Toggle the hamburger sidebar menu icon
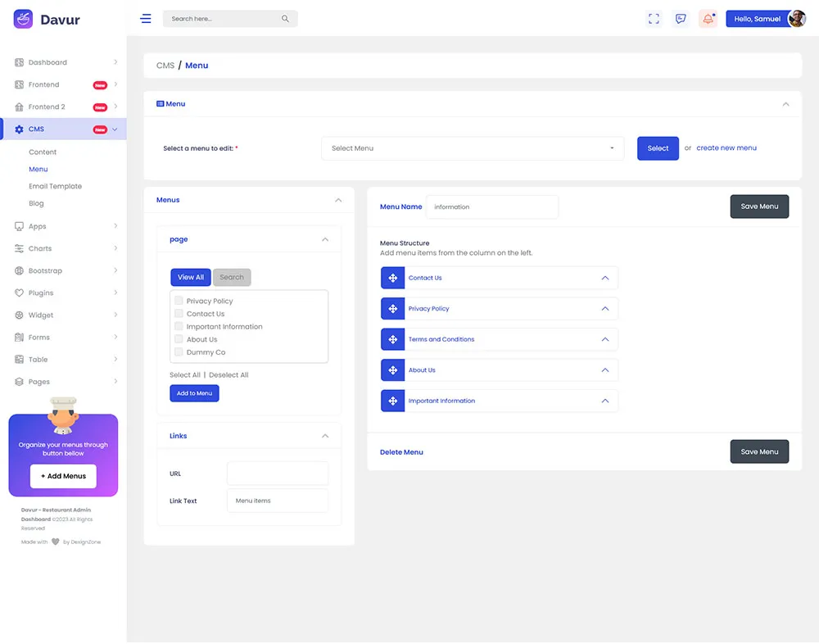The width and height of the screenshot is (819, 644). pos(146,19)
